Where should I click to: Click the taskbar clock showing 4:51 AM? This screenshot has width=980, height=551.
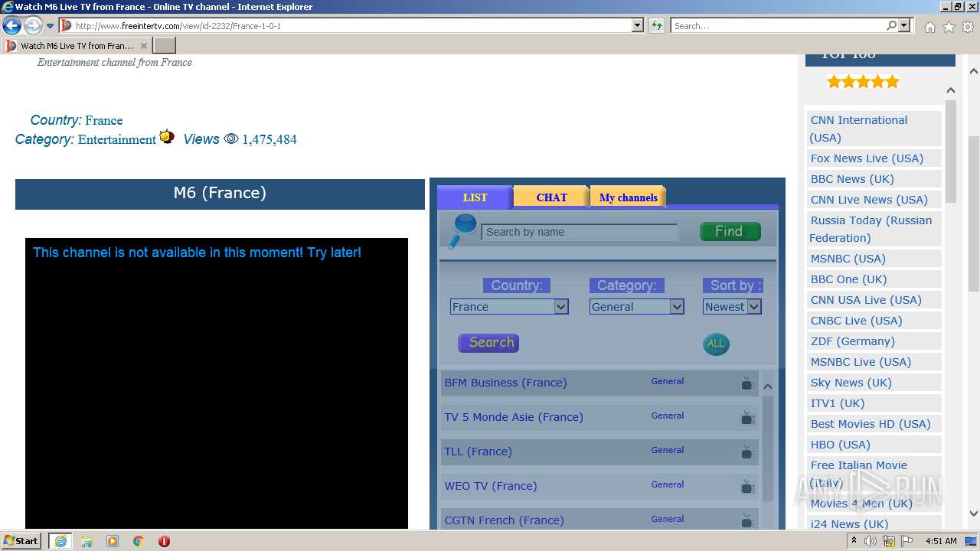point(941,541)
